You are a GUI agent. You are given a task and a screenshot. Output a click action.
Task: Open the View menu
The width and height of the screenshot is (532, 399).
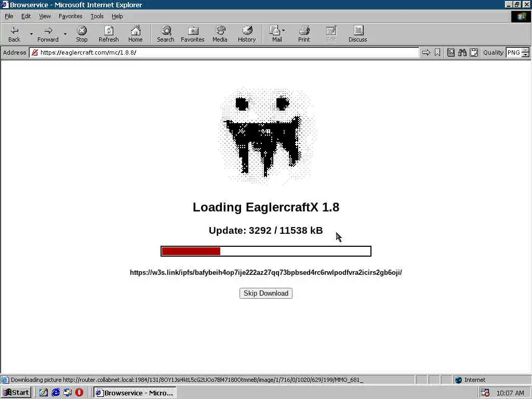coord(45,16)
